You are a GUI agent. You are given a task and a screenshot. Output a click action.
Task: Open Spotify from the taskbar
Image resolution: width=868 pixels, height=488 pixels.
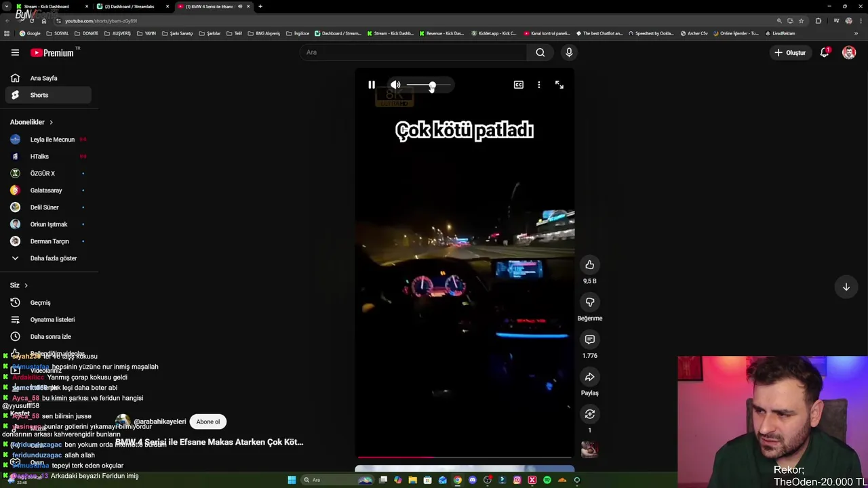pyautogui.click(x=547, y=480)
